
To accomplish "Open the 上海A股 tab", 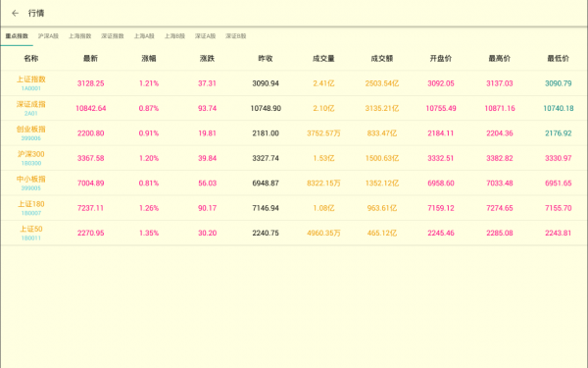I will pos(144,36).
